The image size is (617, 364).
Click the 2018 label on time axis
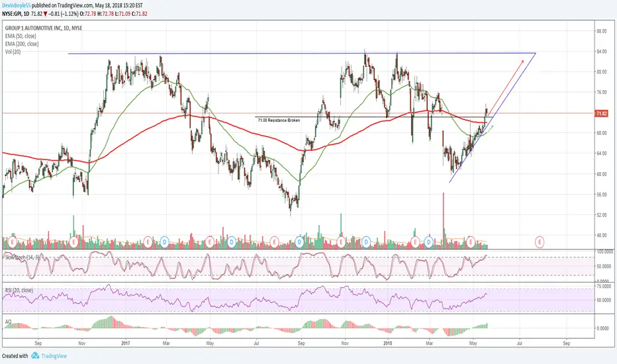click(388, 343)
